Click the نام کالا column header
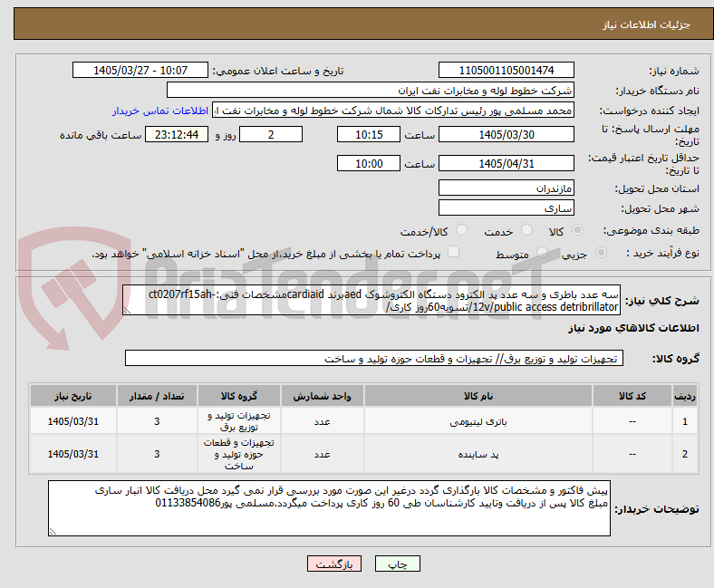 [x=478, y=396]
